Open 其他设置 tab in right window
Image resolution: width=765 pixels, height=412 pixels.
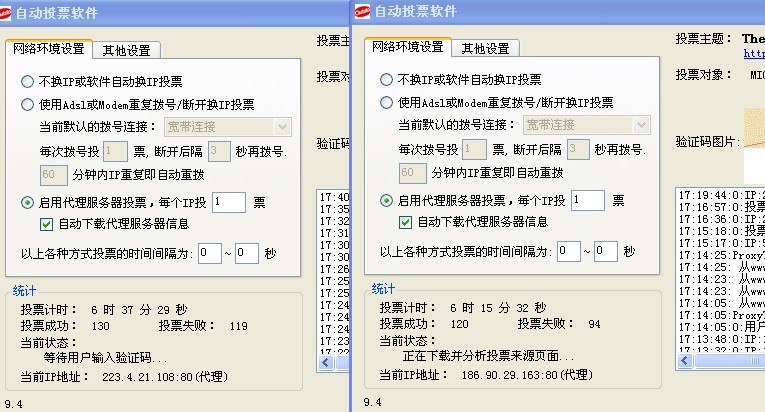click(485, 48)
